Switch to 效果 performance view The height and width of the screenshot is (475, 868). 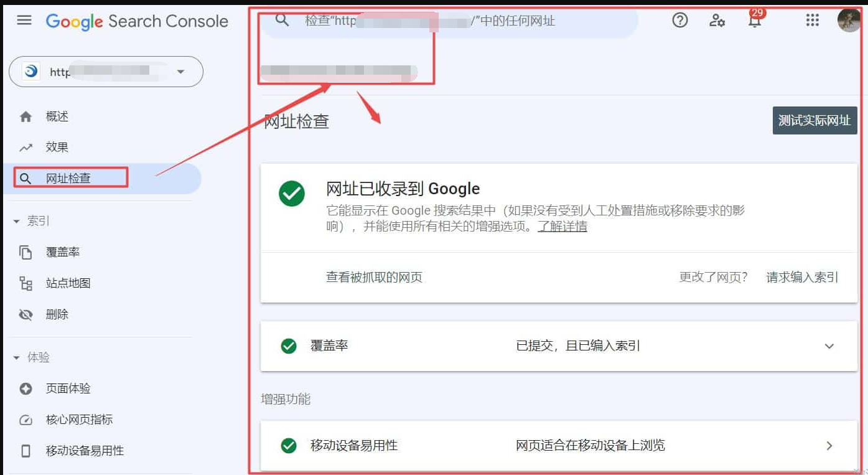56,147
